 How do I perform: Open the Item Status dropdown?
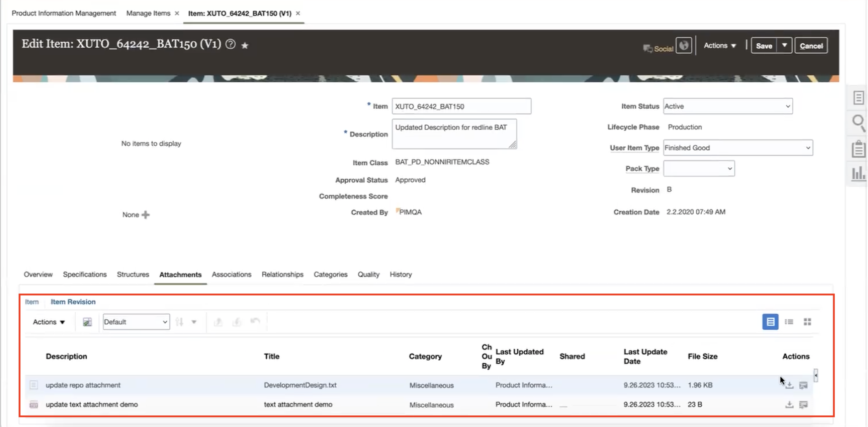point(728,106)
